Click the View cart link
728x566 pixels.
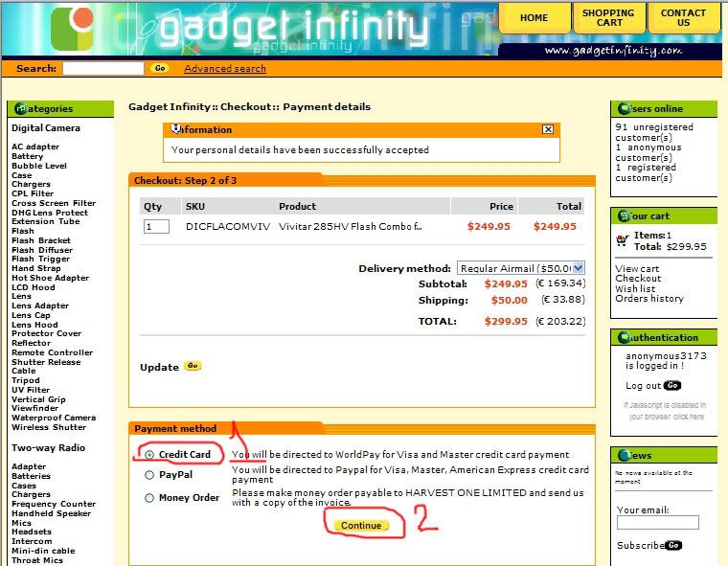[637, 269]
